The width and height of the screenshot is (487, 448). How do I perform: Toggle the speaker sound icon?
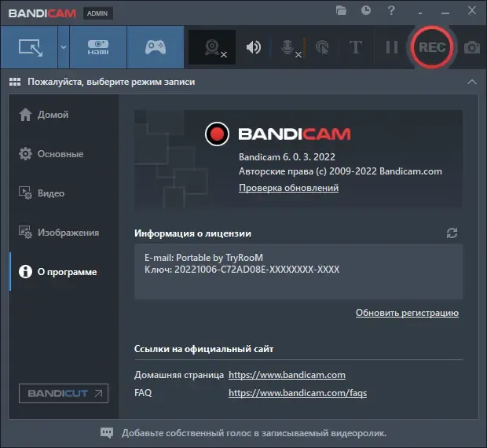click(254, 47)
